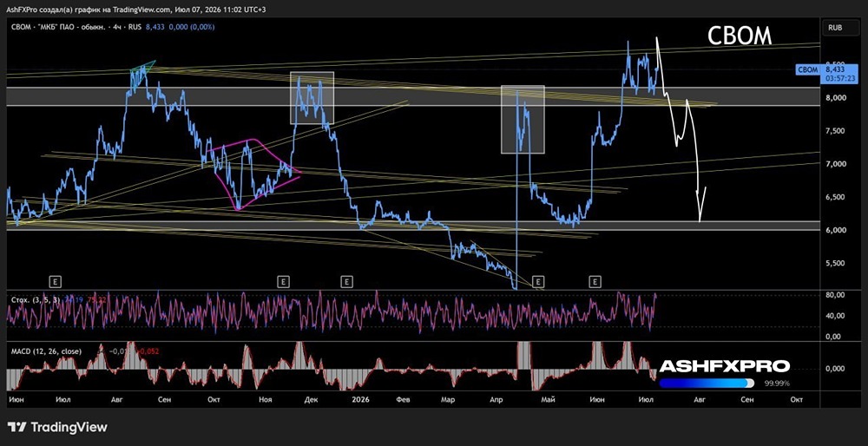Image resolution: width=868 pixels, height=446 pixels.
Task: Click the rightmost E earnings marker
Action: point(595,282)
